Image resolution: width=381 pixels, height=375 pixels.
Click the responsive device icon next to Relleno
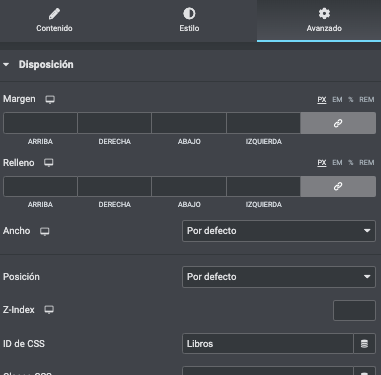tap(49, 163)
